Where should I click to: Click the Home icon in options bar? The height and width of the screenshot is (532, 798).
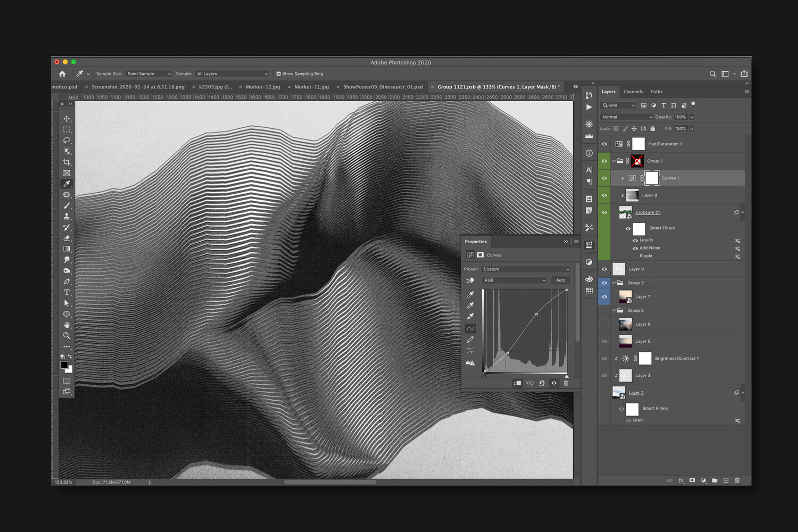(x=62, y=74)
